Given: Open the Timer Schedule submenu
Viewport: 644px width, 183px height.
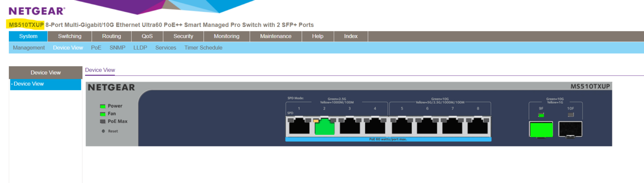Looking at the screenshot, I should [x=203, y=48].
